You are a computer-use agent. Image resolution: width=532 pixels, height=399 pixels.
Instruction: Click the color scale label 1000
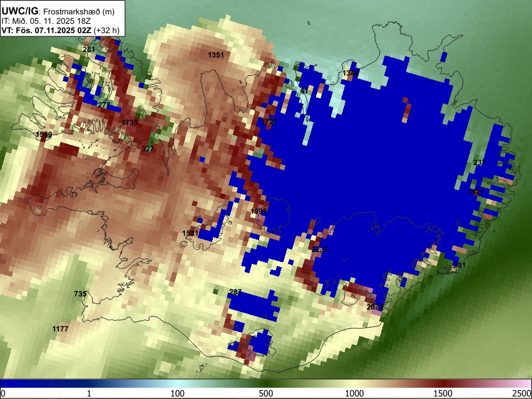point(354,393)
